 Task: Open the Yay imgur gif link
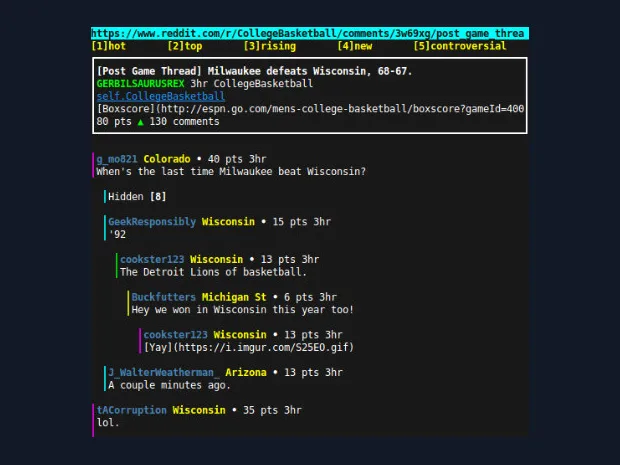[249, 348]
